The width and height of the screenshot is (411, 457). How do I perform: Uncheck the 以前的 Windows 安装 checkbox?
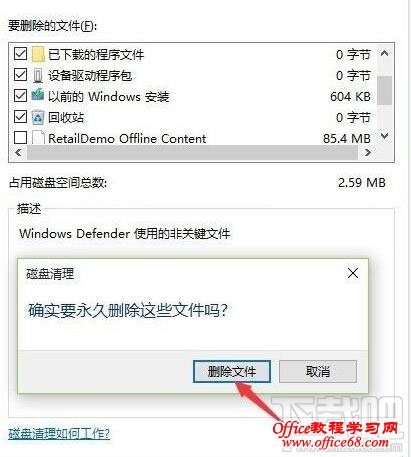[x=20, y=96]
